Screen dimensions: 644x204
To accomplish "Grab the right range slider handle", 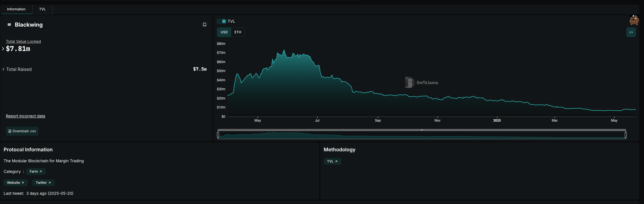I will pos(626,135).
